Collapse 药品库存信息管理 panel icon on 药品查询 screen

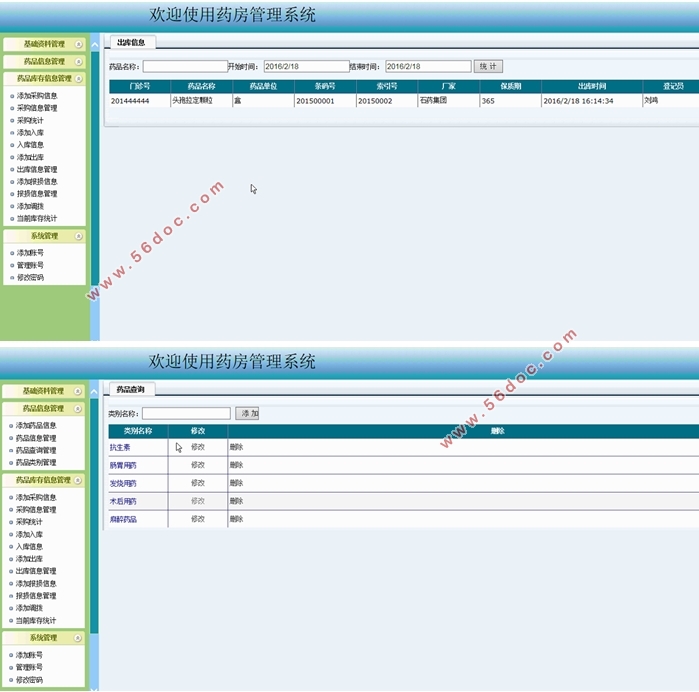[78, 480]
